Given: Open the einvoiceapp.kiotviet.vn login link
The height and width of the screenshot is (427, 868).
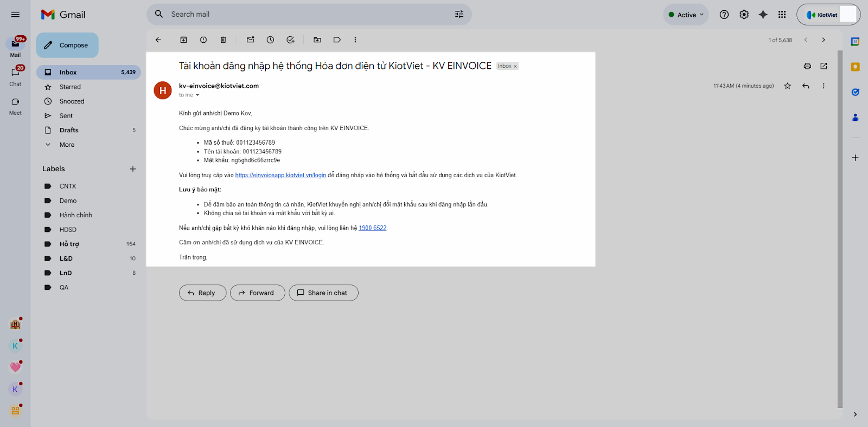Looking at the screenshot, I should [280, 175].
